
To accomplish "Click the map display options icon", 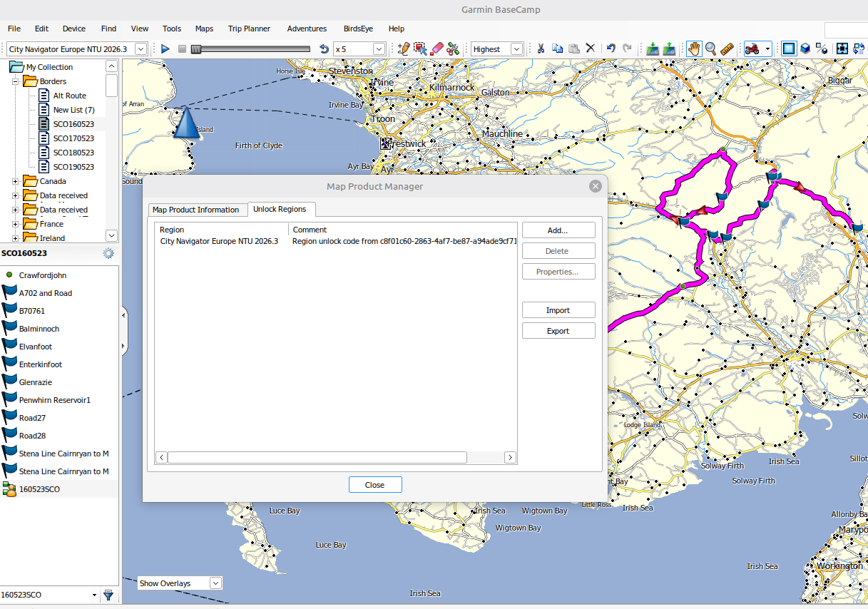I will click(x=822, y=48).
